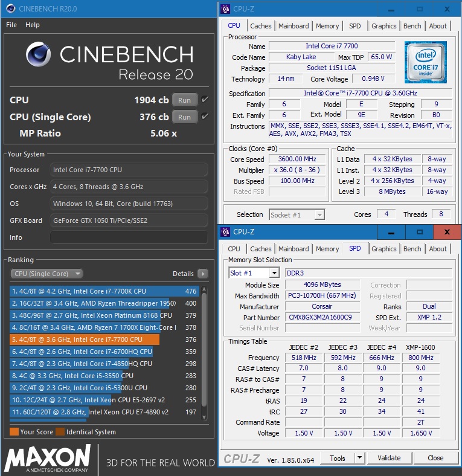Screen dimensions: 462x476
Task: Click the GFX Board field GeForce GTX 1050 Ti
Action: (129, 220)
